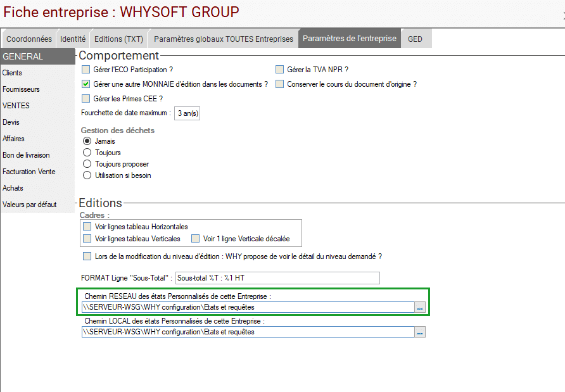Image resolution: width=565 pixels, height=392 pixels.
Task: Open the Valeurs par défaut section
Action: pos(37,205)
